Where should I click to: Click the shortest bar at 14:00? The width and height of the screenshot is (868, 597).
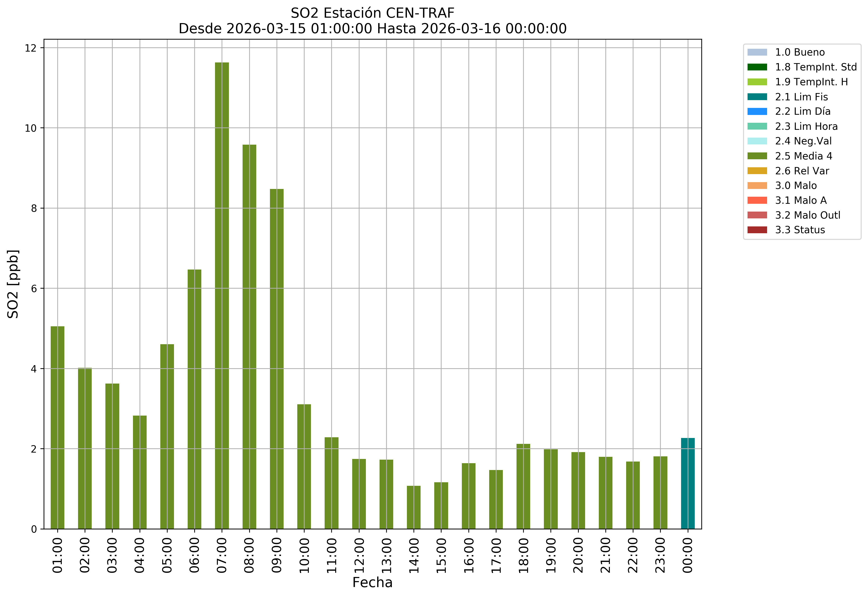[x=413, y=507]
